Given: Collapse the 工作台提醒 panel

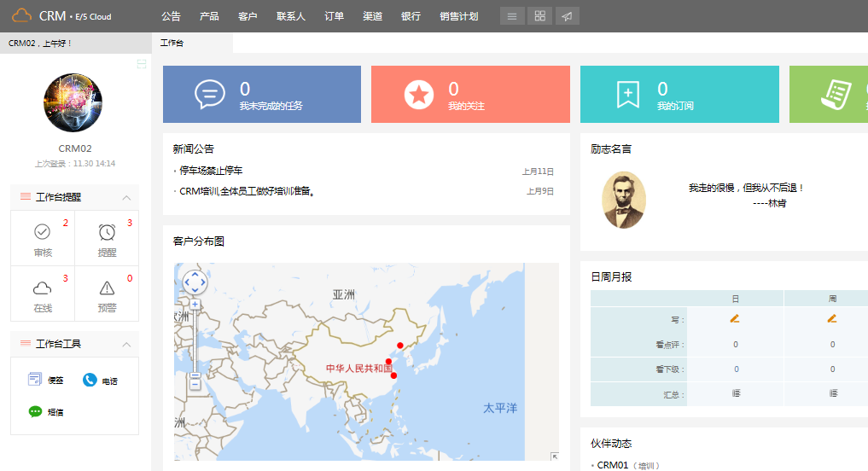Looking at the screenshot, I should tap(126, 197).
